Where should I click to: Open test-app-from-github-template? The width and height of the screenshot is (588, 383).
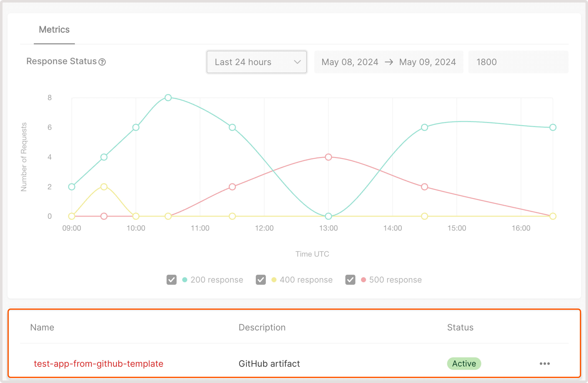coord(99,363)
